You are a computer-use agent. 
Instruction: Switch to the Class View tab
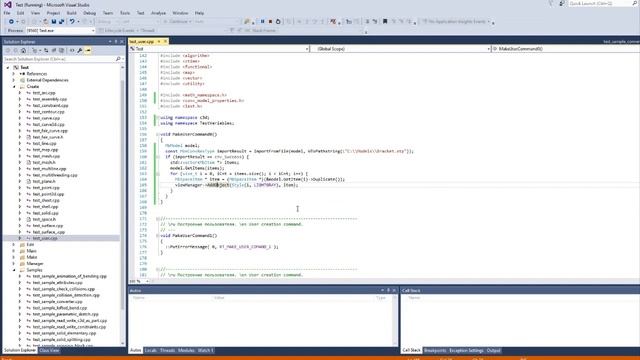click(x=49, y=351)
